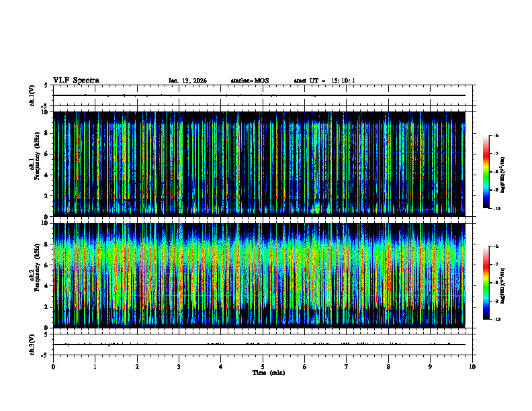Screen dimensions: 532x411
Task: Click time axis tick label "6"
Action: [x=305, y=367]
